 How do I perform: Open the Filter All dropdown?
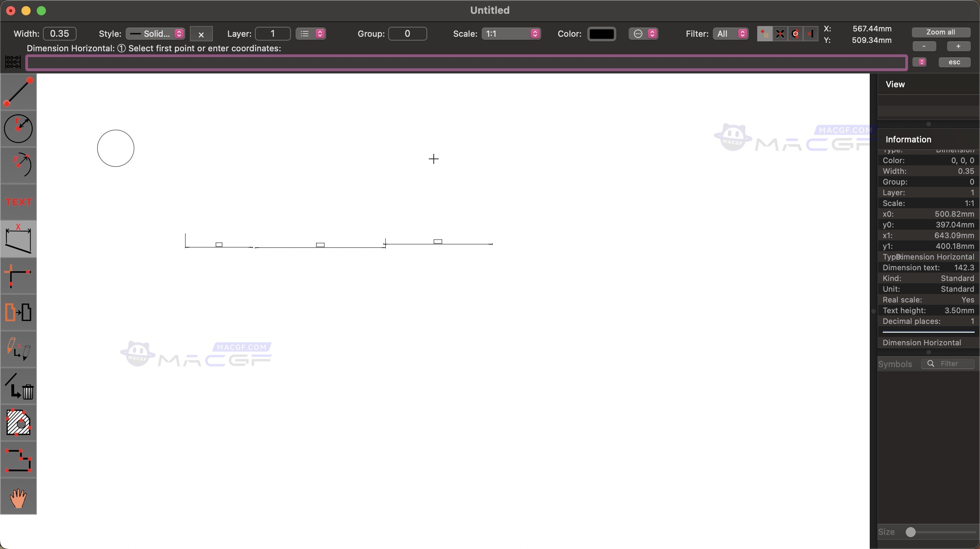pyautogui.click(x=730, y=34)
